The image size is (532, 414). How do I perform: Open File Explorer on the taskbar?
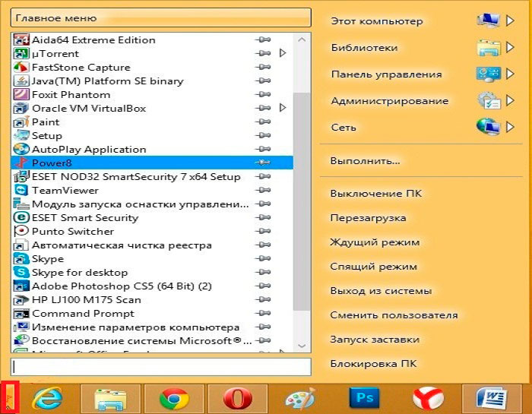click(x=111, y=398)
